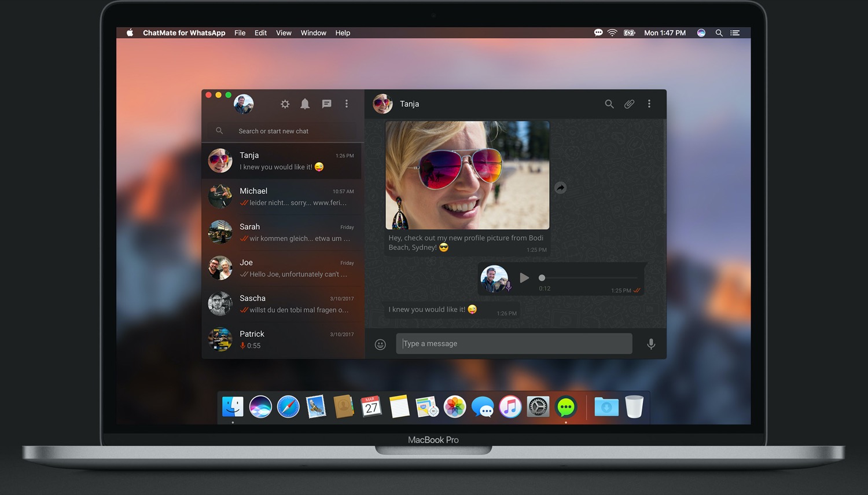Open the emoji picker

click(380, 344)
